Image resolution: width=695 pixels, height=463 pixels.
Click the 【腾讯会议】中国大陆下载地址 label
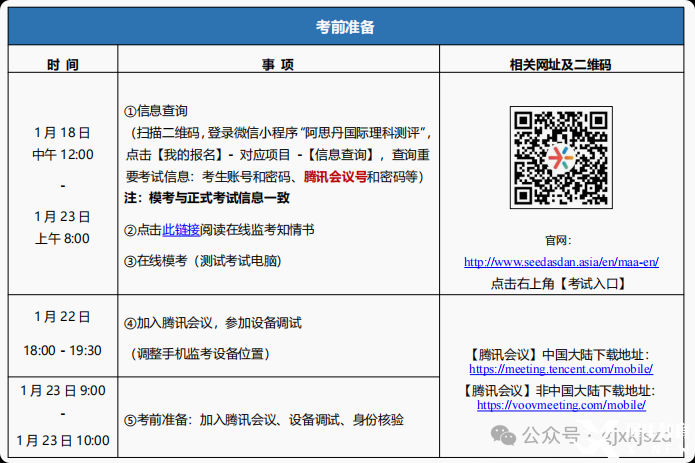click(x=558, y=354)
